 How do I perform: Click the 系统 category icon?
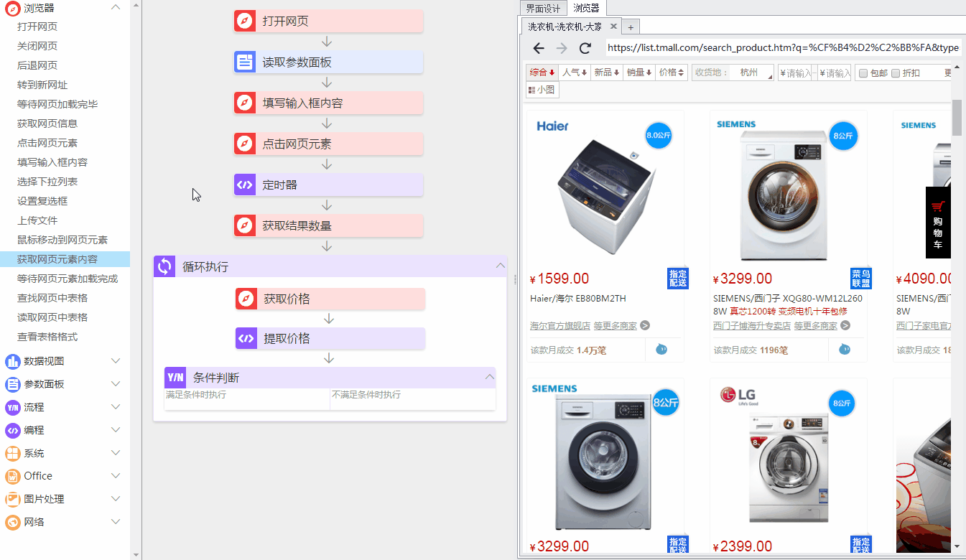pyautogui.click(x=12, y=453)
